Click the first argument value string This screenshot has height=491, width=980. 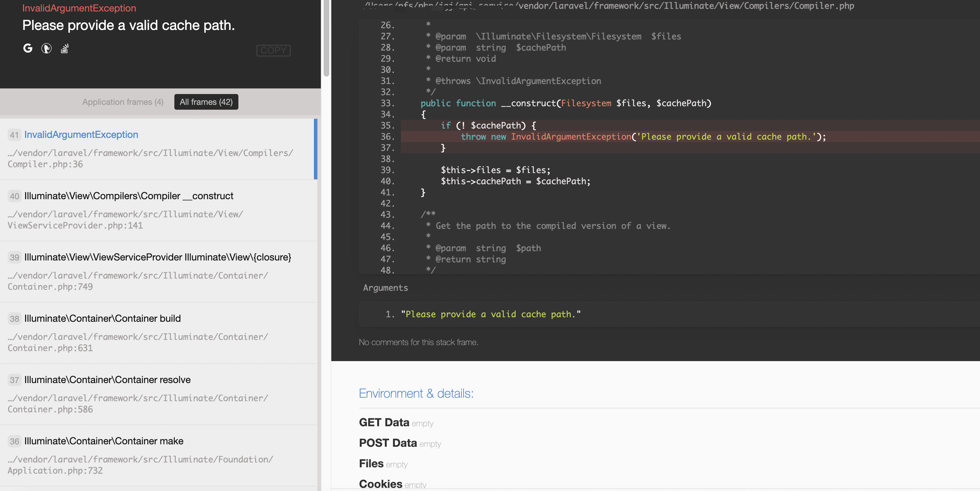[490, 314]
